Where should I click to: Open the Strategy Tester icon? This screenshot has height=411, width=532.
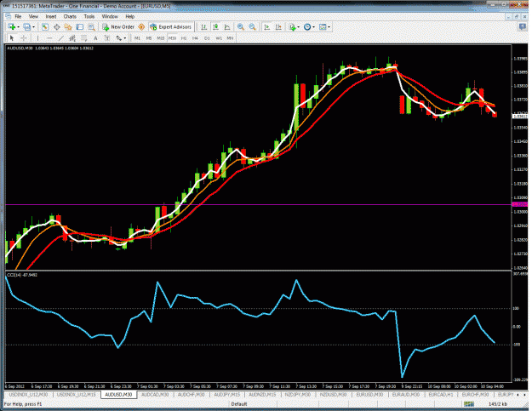[91, 26]
